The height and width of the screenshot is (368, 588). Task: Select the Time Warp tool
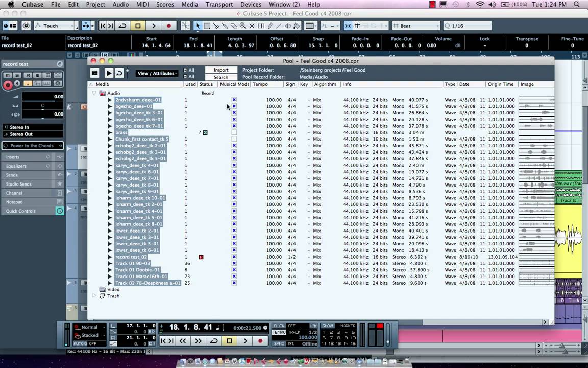261,26
